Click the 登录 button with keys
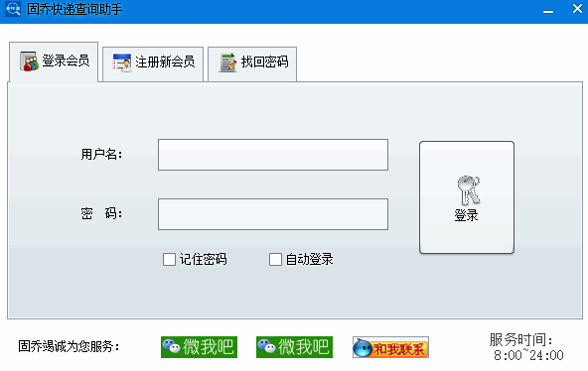 (x=467, y=197)
